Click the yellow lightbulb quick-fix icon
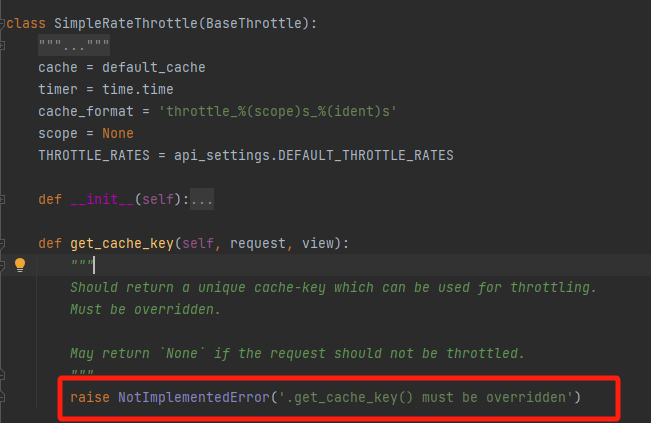 pyautogui.click(x=20, y=265)
